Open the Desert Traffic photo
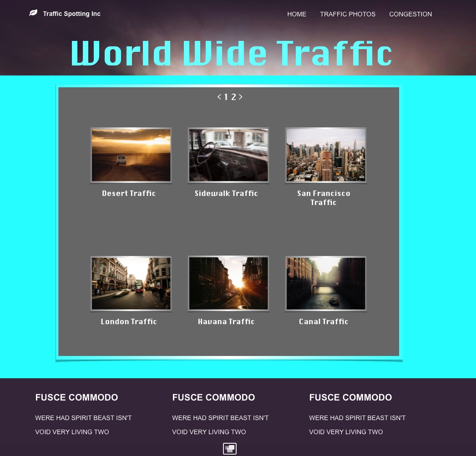Image resolution: width=476 pixels, height=456 pixels. tap(131, 155)
